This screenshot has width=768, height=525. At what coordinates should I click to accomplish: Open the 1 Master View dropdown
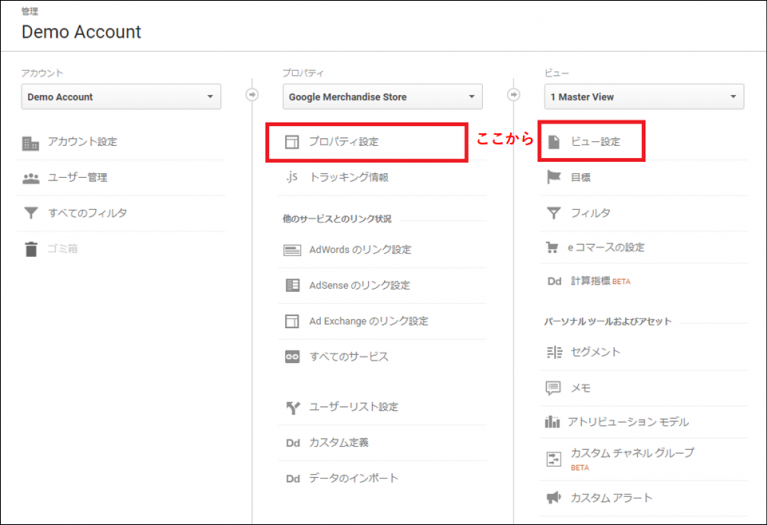point(643,97)
